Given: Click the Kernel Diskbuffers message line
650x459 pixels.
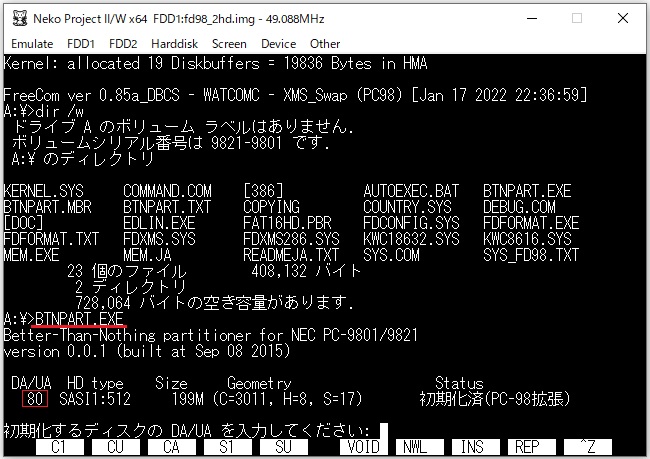Looking at the screenshot, I should [216, 63].
